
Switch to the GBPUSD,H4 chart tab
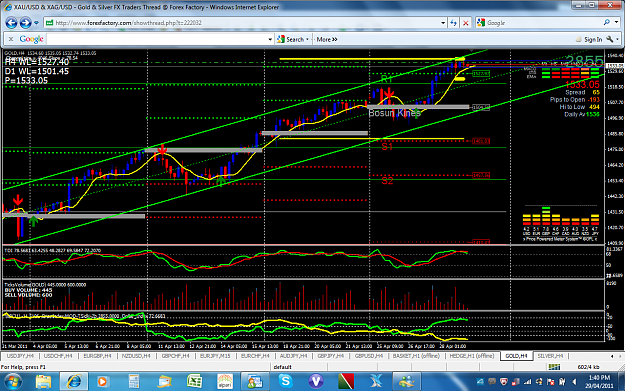tap(369, 356)
